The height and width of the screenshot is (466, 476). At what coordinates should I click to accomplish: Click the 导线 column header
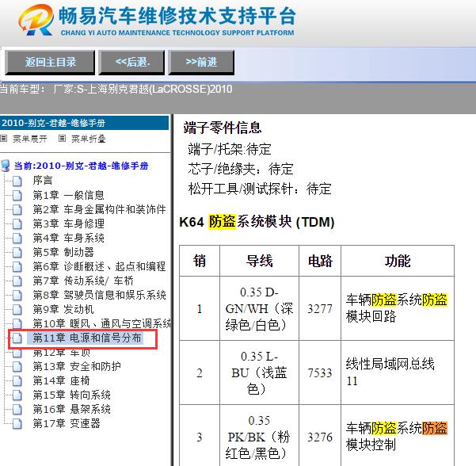(x=259, y=261)
